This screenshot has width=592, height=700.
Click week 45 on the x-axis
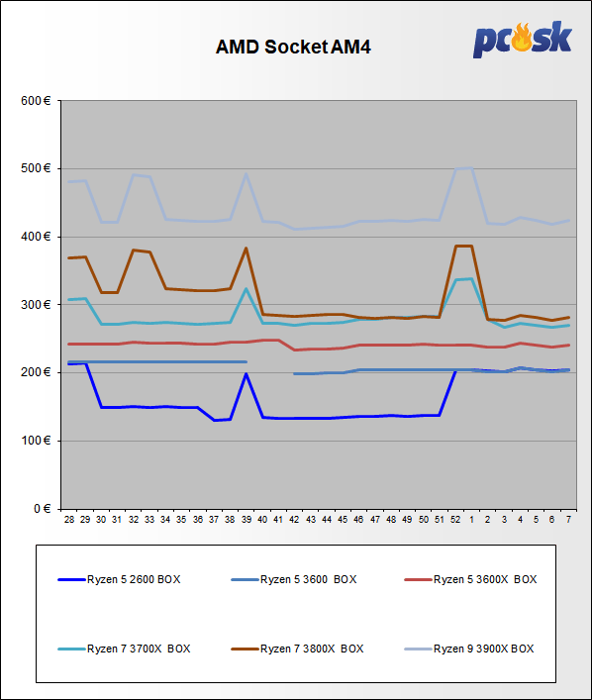click(343, 520)
